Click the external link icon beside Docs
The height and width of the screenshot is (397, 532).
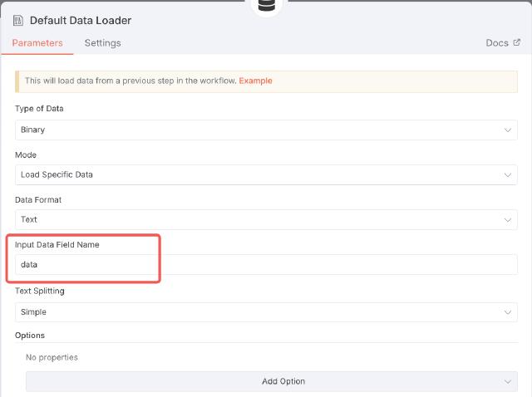517,42
